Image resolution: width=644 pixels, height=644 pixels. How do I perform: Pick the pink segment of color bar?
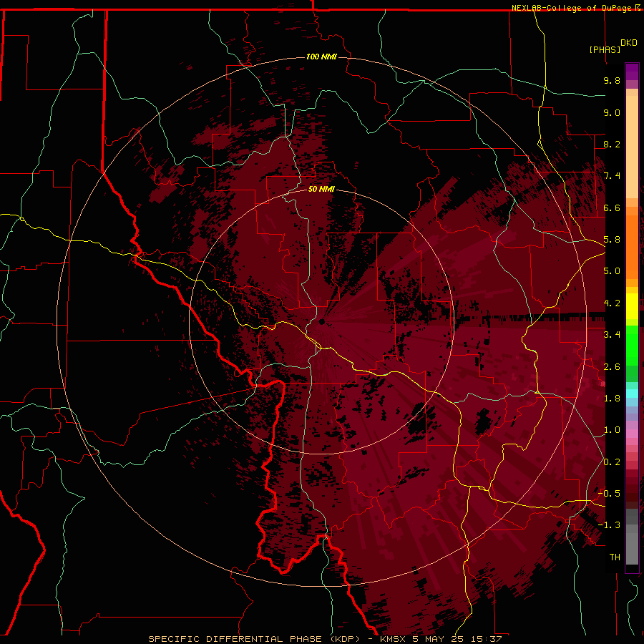click(632, 434)
